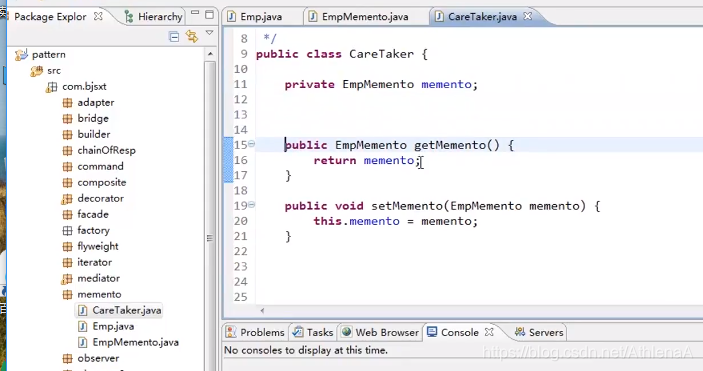Close the Console tab
Screen dimensions: 703x371
pyautogui.click(x=490, y=332)
